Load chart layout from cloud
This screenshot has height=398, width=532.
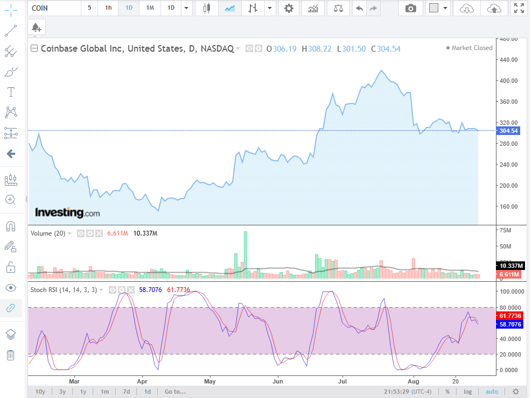click(466, 8)
